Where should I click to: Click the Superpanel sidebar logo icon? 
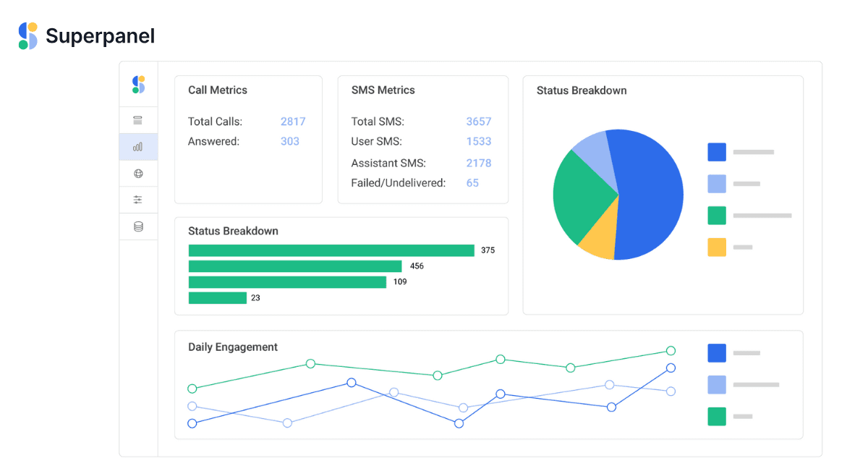(x=138, y=85)
